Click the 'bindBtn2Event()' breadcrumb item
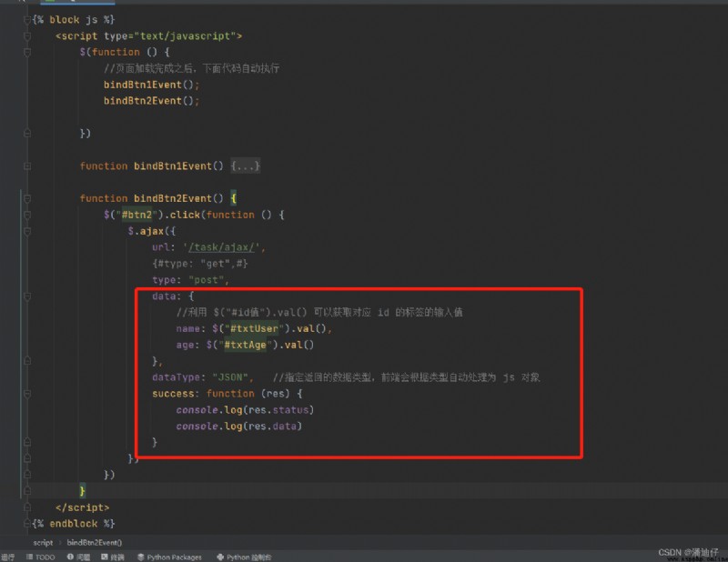The width and height of the screenshot is (728, 562). click(95, 542)
